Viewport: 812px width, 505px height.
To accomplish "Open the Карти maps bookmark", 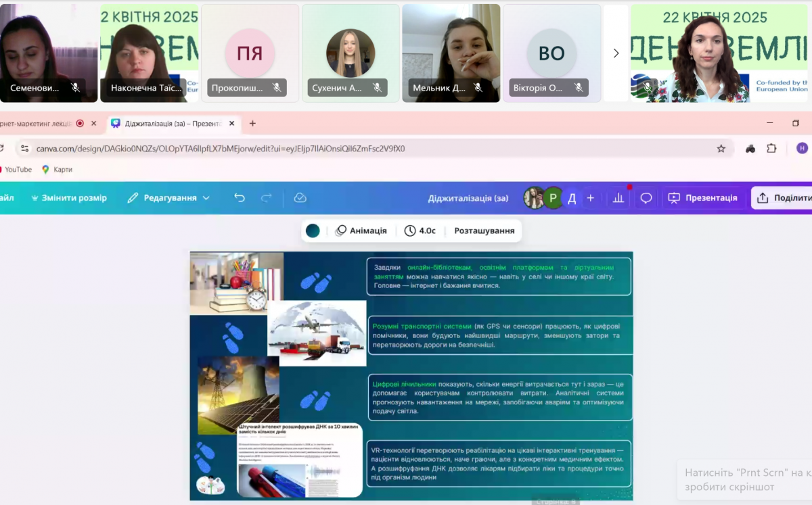I will point(57,170).
